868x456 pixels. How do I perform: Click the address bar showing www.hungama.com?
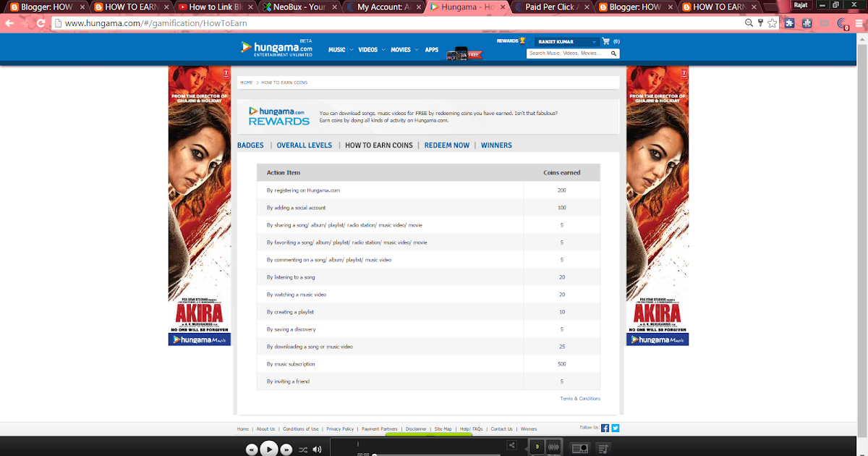398,23
